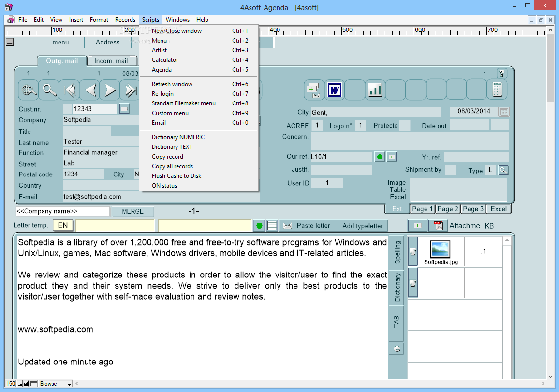Select Copy all records menu entry
The height and width of the screenshot is (392, 559).
[x=199, y=166]
